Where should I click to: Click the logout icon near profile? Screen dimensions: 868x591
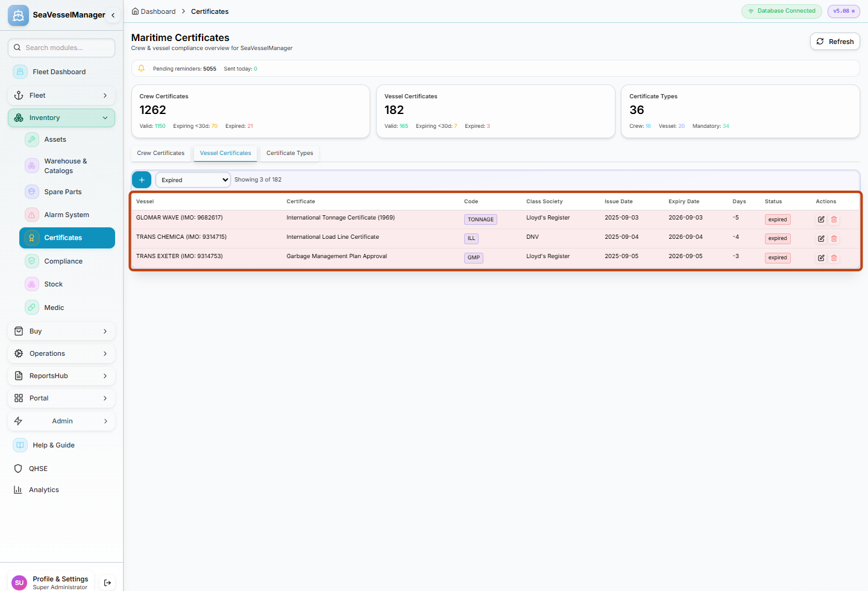click(107, 583)
